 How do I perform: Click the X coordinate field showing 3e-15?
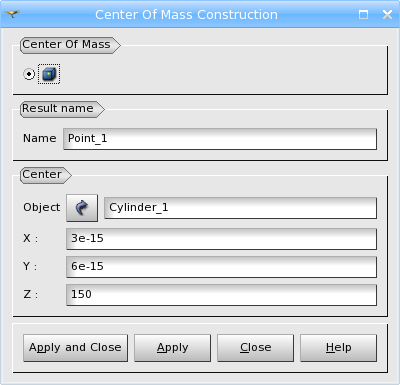pos(222,239)
